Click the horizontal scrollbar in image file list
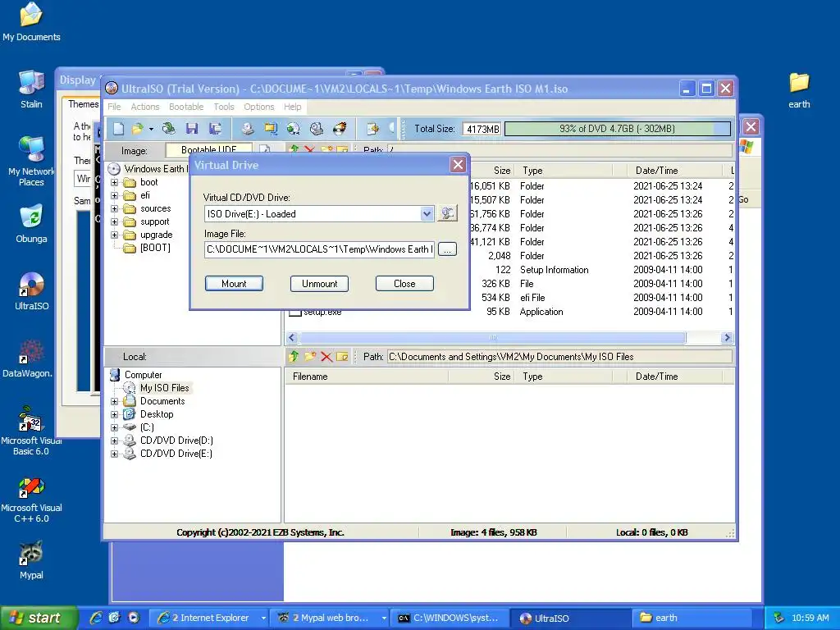The image size is (840, 630). coord(492,337)
